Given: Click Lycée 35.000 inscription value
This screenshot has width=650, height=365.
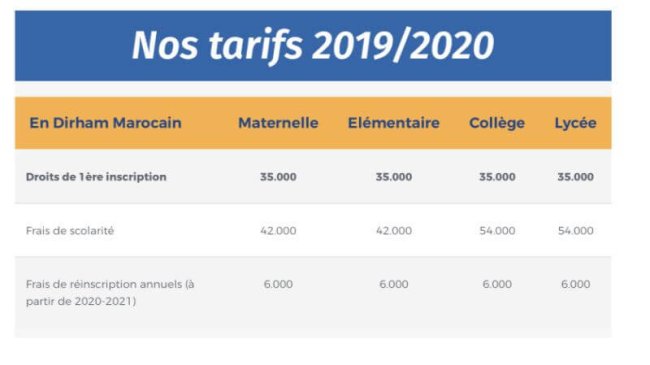Looking at the screenshot, I should pyautogui.click(x=575, y=177).
